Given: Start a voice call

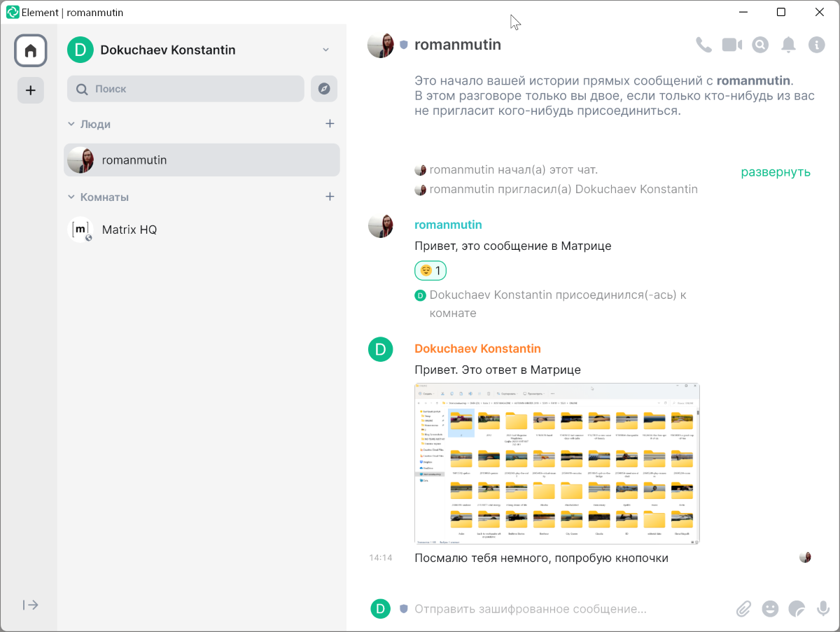Looking at the screenshot, I should point(703,45).
